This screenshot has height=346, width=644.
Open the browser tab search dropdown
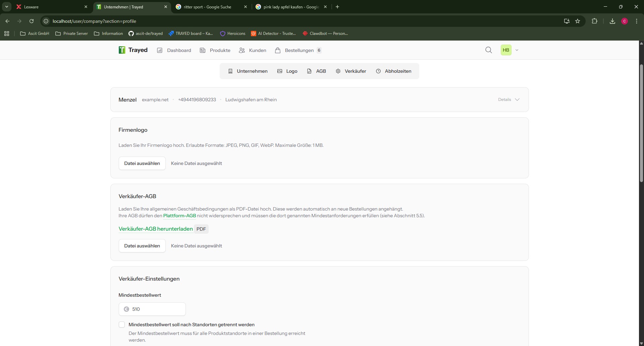[6, 7]
